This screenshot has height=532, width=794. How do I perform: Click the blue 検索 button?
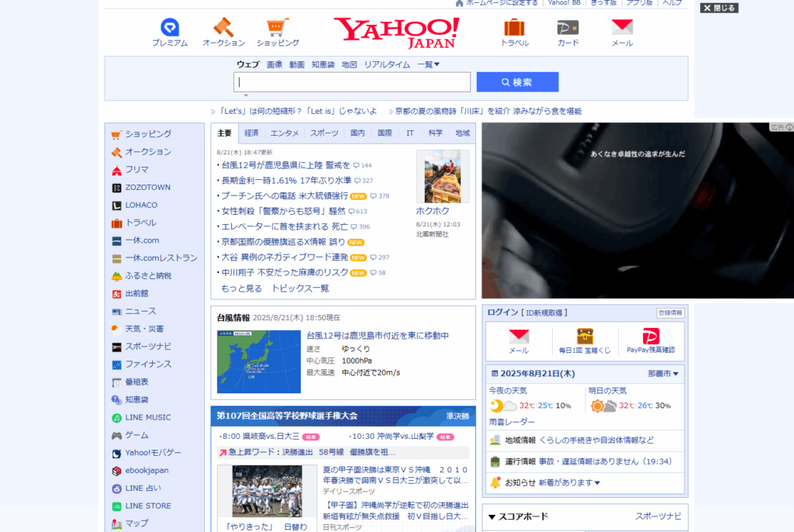tap(517, 82)
